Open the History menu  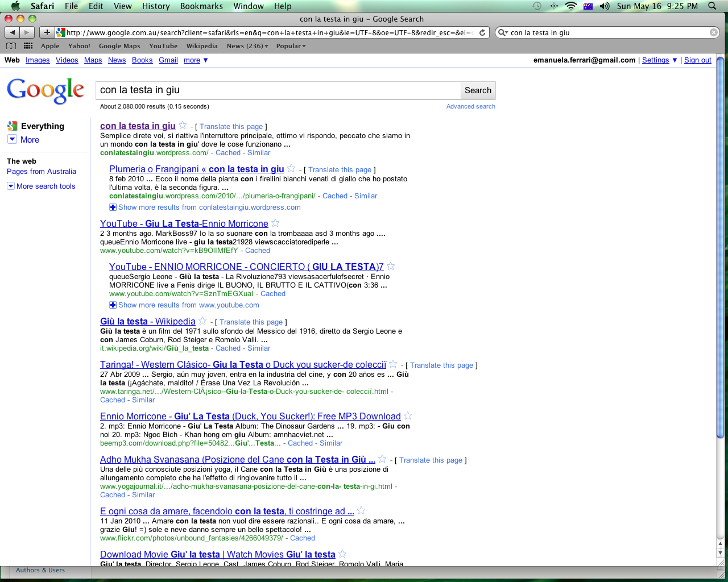[x=156, y=6]
